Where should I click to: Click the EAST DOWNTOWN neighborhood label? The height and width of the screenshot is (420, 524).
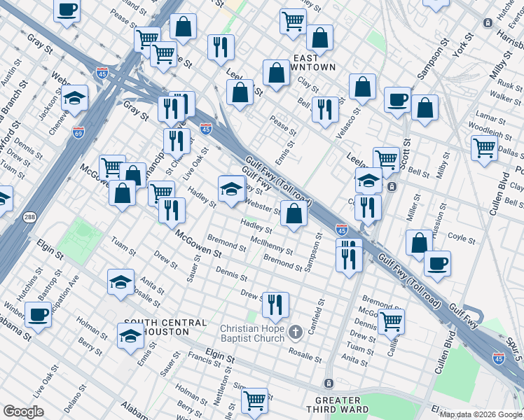click(312, 62)
